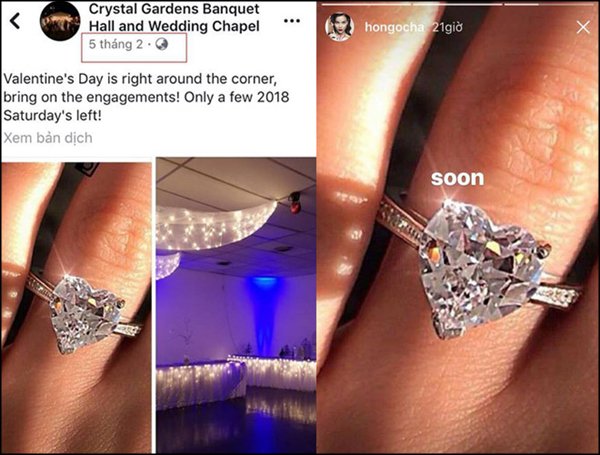Open the heart ring photo in post
This screenshot has width=600, height=455.
[77, 307]
